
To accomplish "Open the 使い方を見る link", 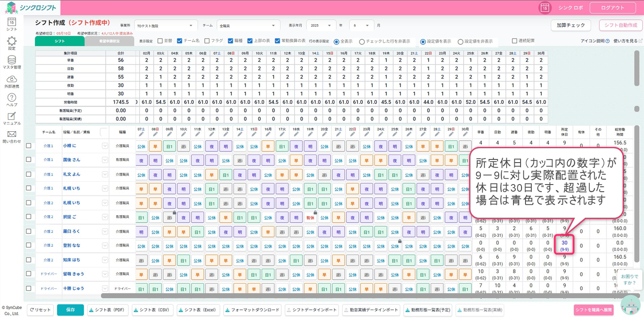I will coord(628,41).
